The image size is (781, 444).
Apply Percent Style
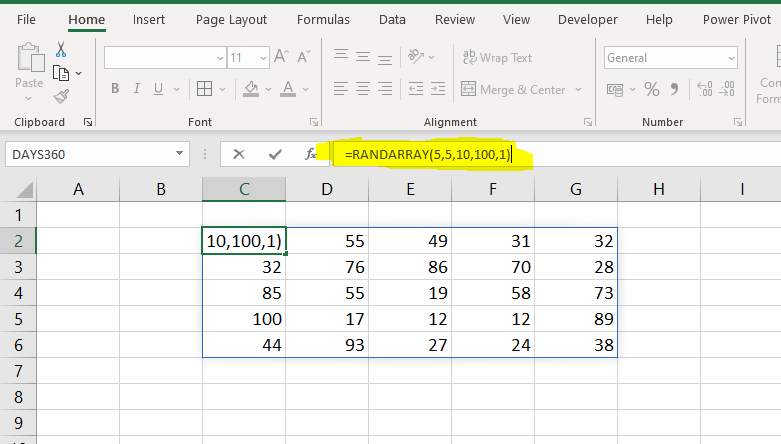651,89
